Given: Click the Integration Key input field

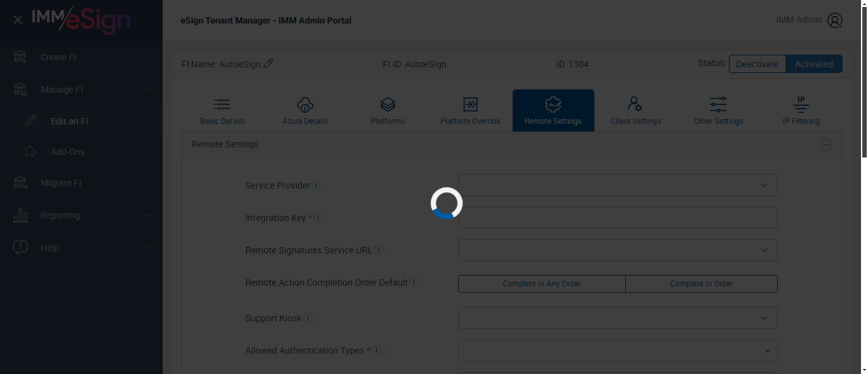Looking at the screenshot, I should click(618, 217).
